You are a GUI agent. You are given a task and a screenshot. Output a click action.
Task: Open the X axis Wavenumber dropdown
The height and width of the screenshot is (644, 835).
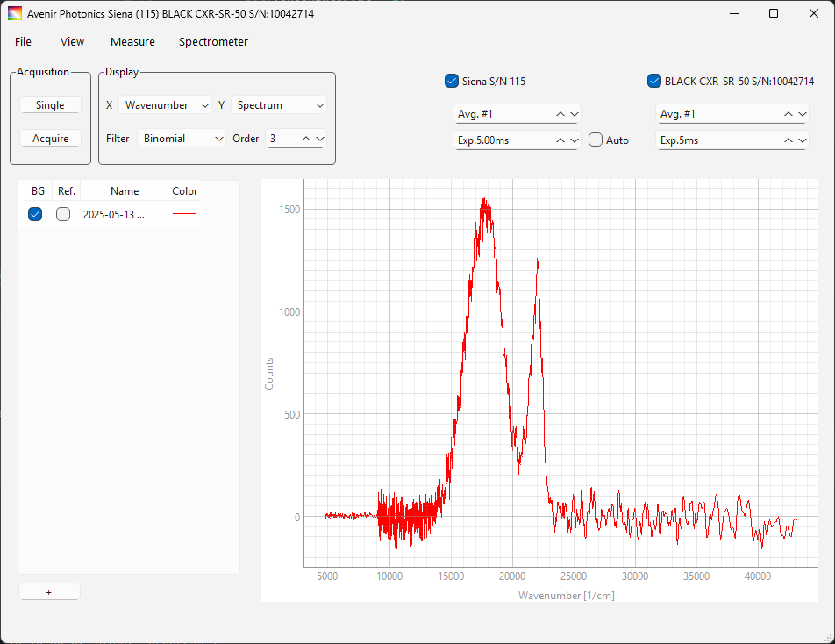tap(166, 105)
